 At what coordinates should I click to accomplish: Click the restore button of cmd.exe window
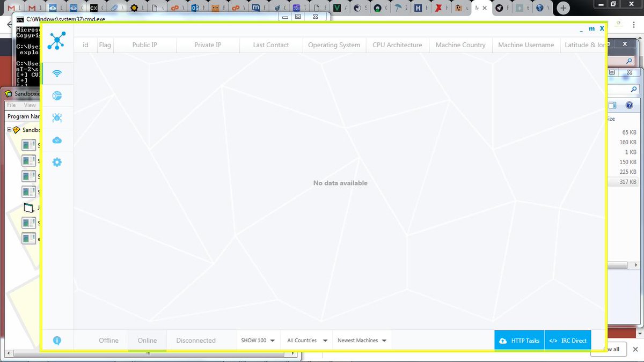tap(298, 17)
